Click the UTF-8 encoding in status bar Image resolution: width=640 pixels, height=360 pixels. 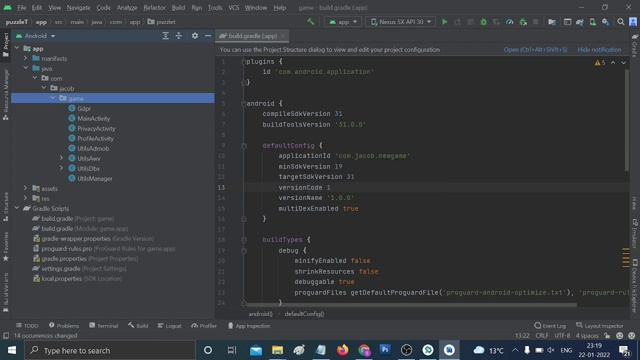(562, 336)
